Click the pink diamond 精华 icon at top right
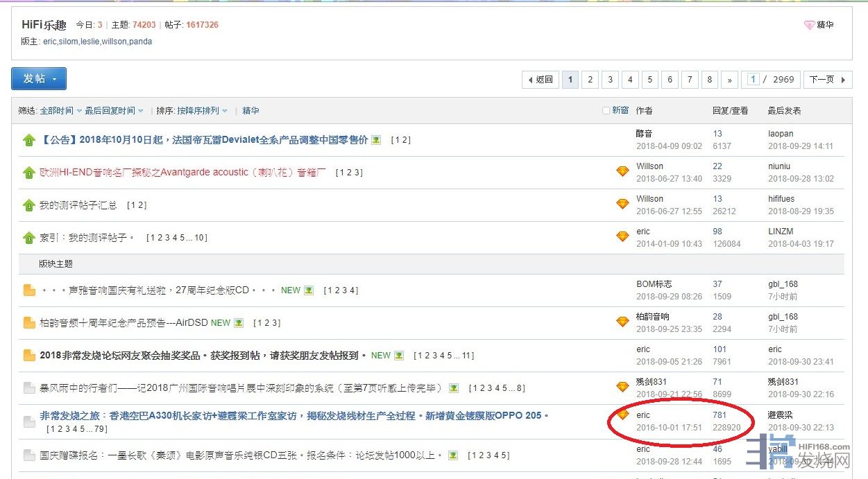 [809, 25]
